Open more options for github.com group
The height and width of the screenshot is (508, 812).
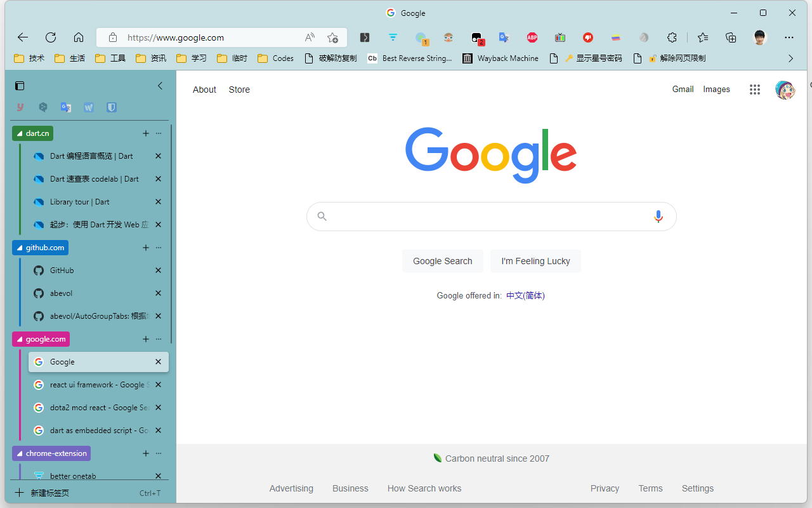(x=159, y=248)
